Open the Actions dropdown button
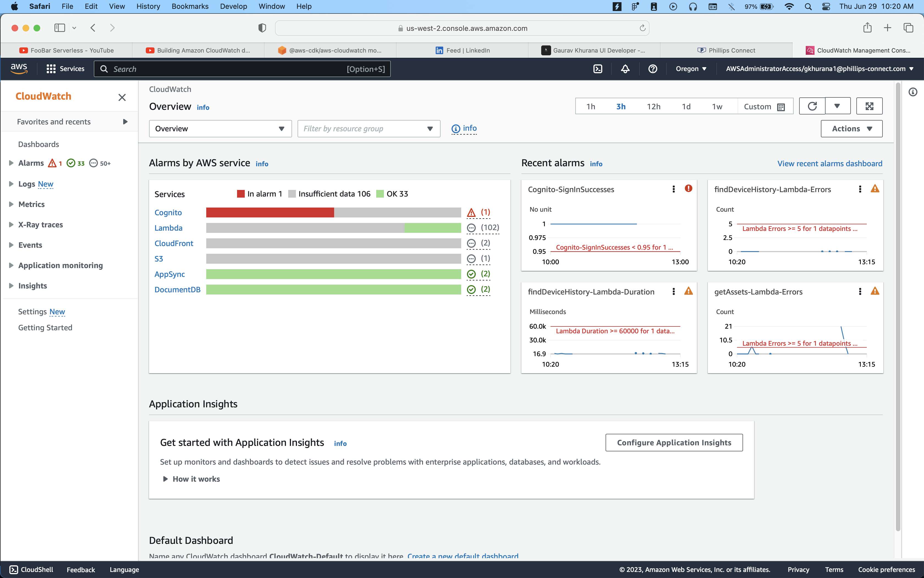Viewport: 924px width, 578px height. (x=851, y=129)
